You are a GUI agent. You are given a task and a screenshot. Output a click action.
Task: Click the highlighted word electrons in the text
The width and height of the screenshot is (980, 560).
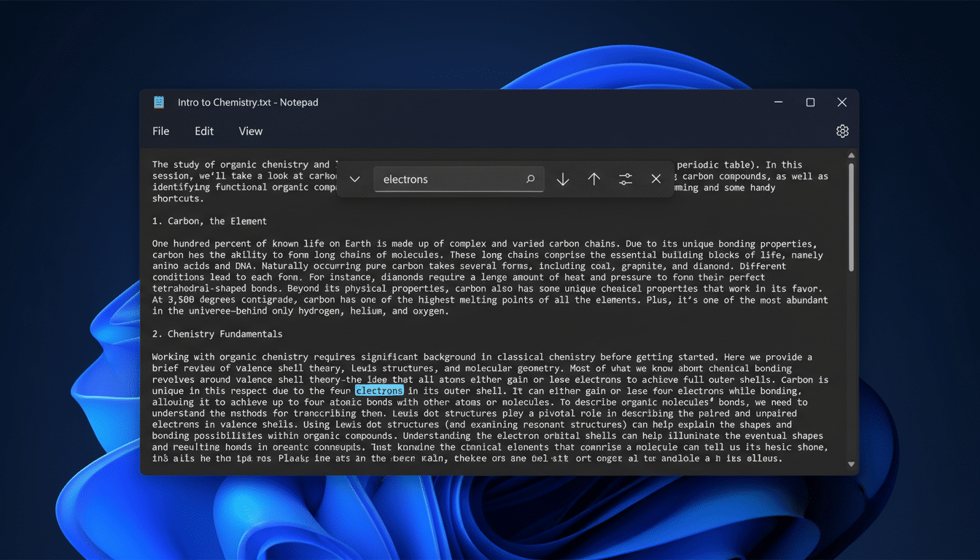pos(379,391)
